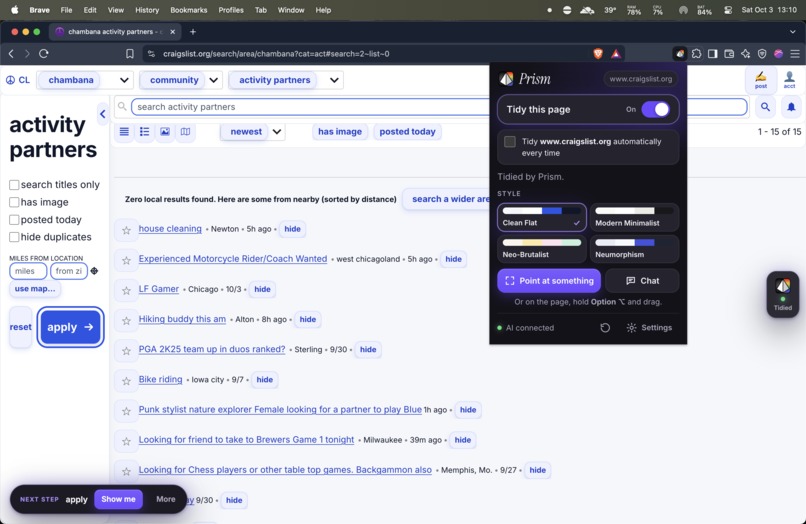Click the Prism extension icon in toolbar

(x=680, y=53)
